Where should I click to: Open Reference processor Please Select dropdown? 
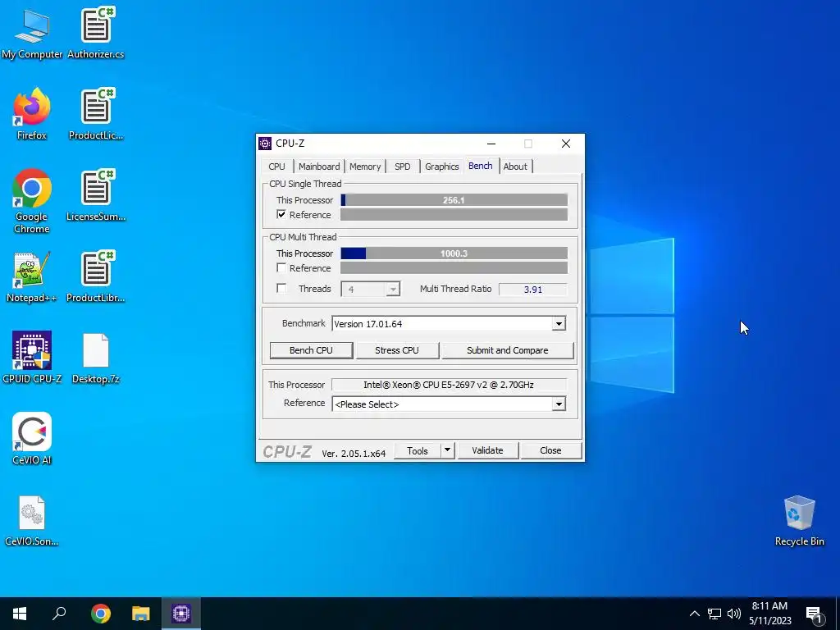tap(559, 404)
